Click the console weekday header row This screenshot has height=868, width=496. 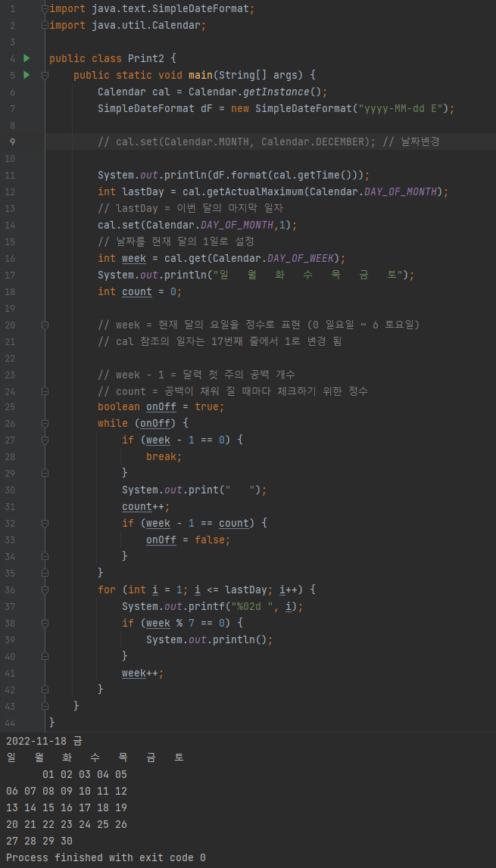[x=95, y=758]
